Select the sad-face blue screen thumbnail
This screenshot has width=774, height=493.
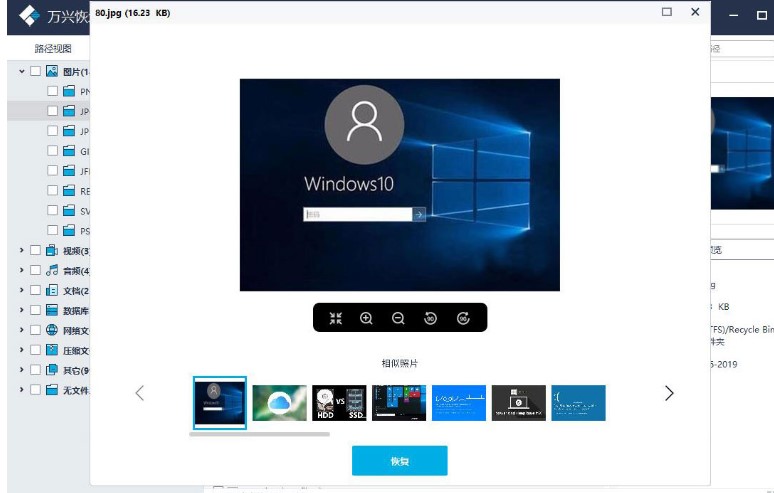(x=578, y=403)
